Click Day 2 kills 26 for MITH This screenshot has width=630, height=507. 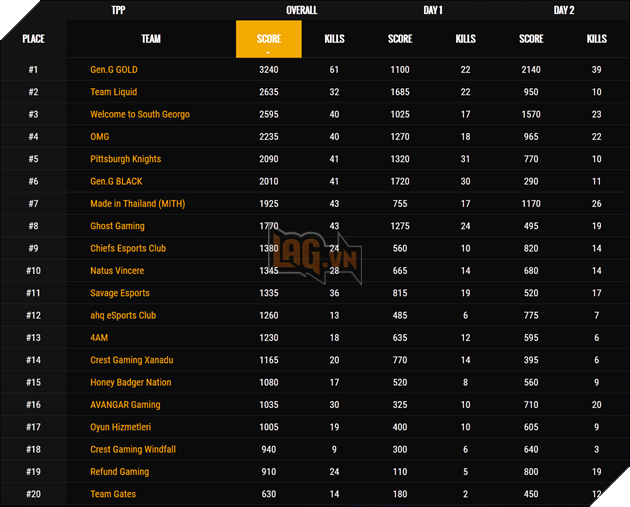coord(596,204)
